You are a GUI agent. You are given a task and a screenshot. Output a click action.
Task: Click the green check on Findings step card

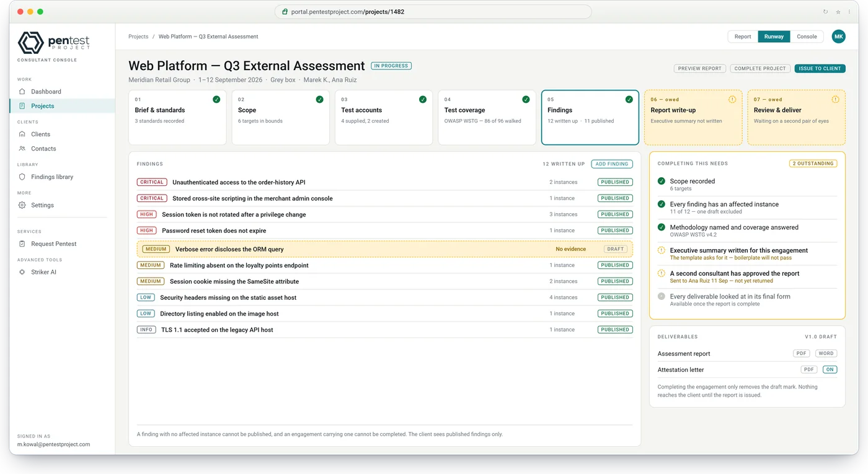[x=629, y=99]
